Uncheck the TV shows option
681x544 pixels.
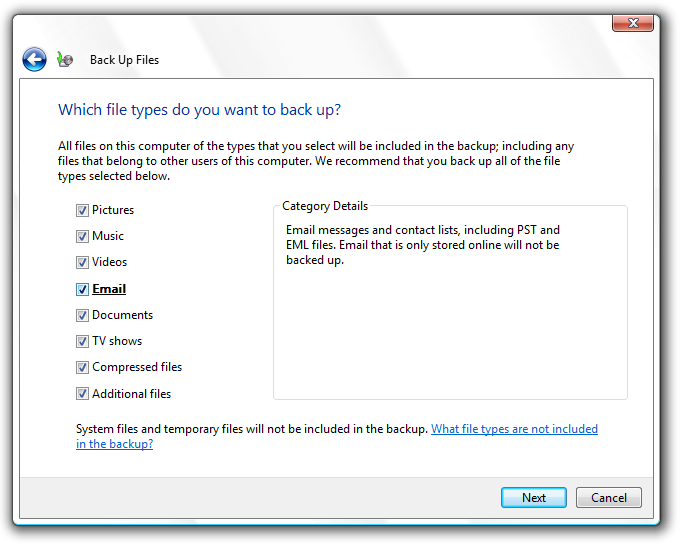[82, 342]
